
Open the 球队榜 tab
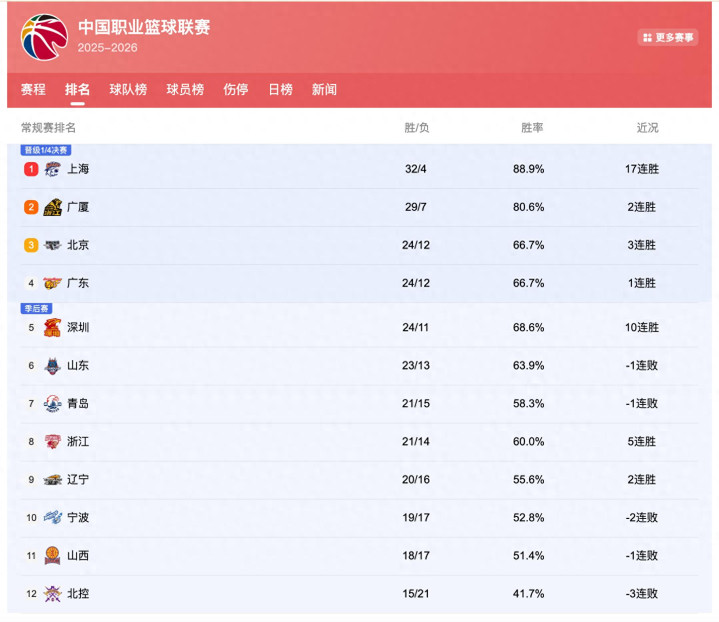click(128, 89)
